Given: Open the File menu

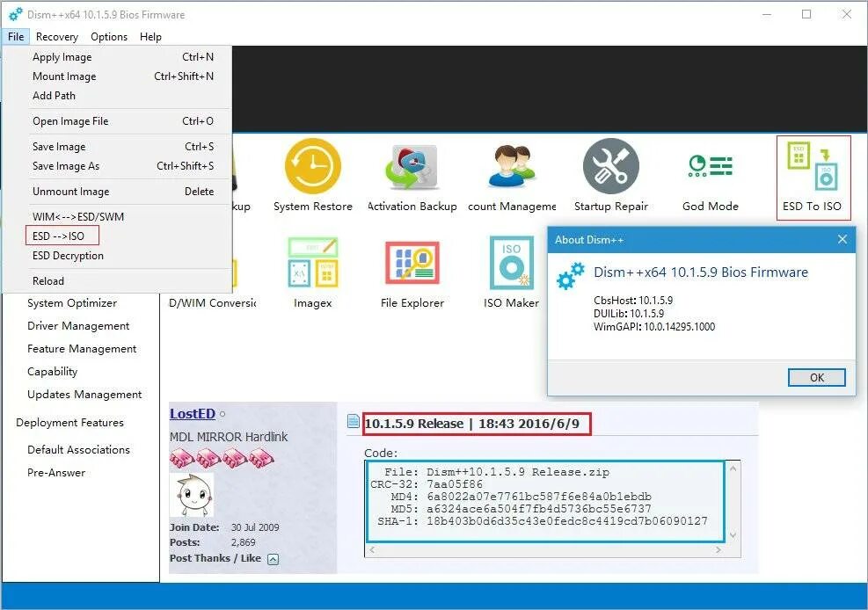Looking at the screenshot, I should 16,37.
